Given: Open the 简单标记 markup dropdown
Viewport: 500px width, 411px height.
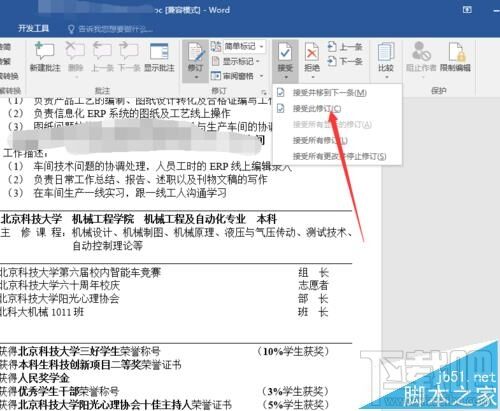Looking at the screenshot, I should (x=238, y=46).
